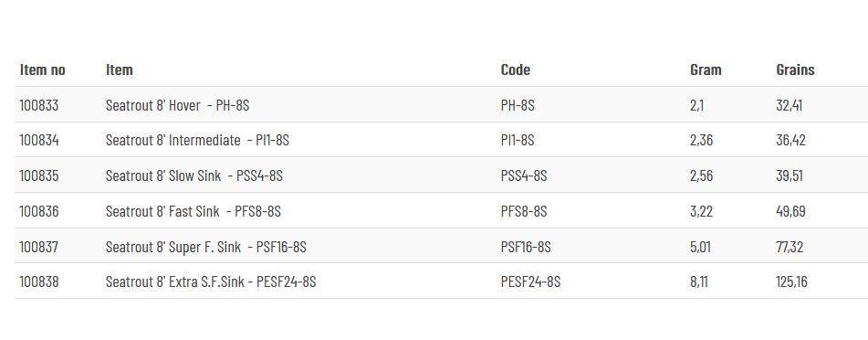The height and width of the screenshot is (340, 868).
Task: Click the gram value 5,01
Action: click(x=700, y=247)
